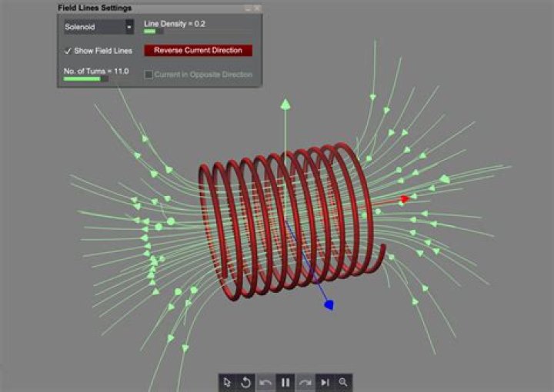Step forward one frame
This screenshot has width=554, height=392.
pos(325,383)
